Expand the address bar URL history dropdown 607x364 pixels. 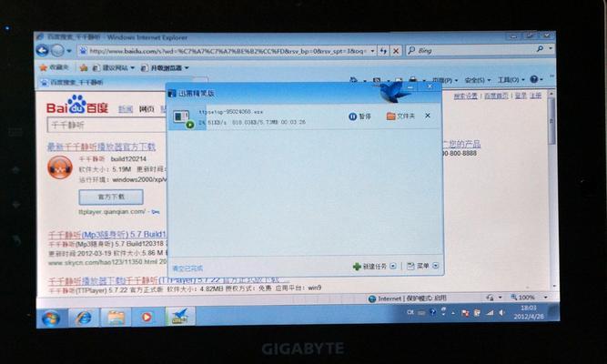[x=372, y=51]
